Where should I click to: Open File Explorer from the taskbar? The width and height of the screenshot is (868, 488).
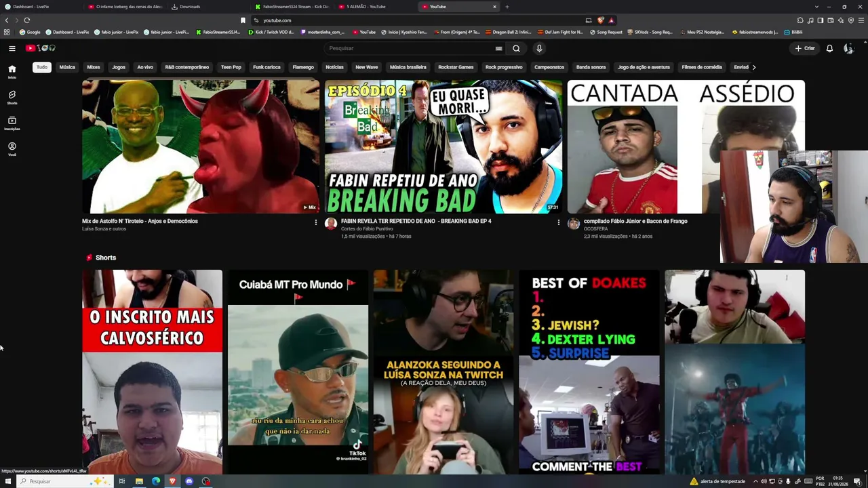pyautogui.click(x=139, y=481)
